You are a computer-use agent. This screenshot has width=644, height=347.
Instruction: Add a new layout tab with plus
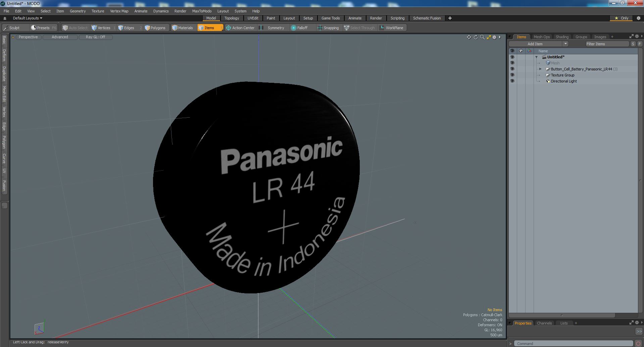(450, 18)
